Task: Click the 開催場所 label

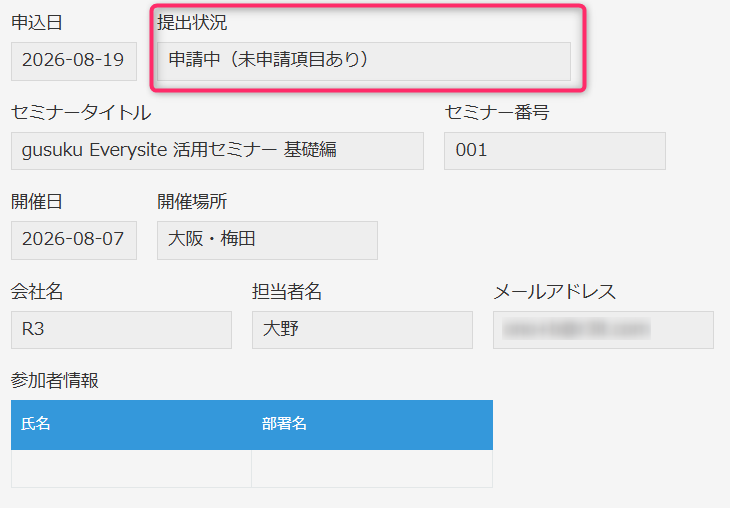Action: point(192,202)
